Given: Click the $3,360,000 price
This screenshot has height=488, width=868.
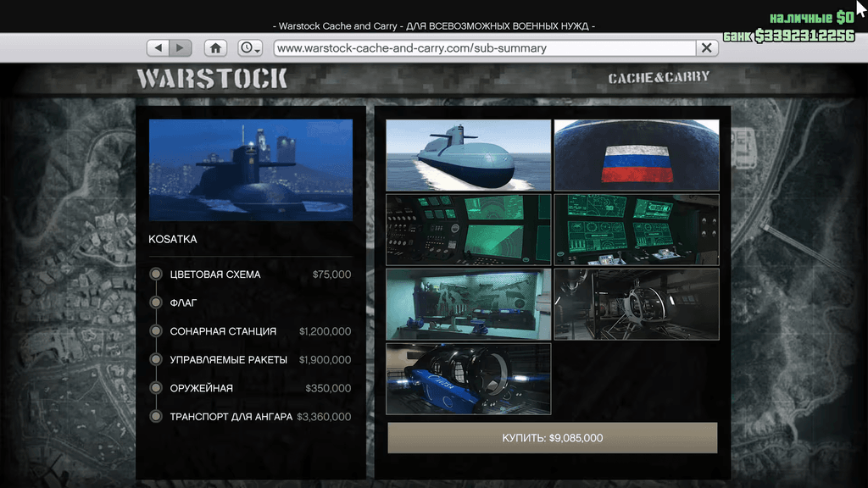Looking at the screenshot, I should click(x=324, y=417).
